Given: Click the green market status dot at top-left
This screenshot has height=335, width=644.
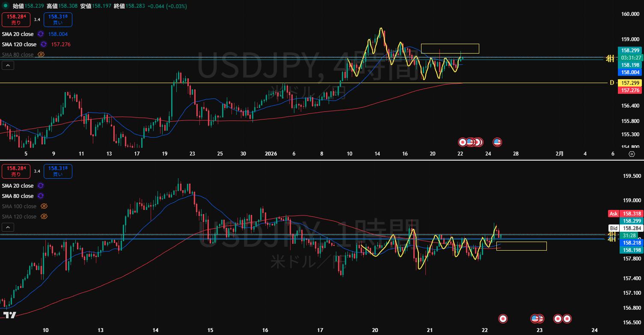Looking at the screenshot, I should (5, 6).
